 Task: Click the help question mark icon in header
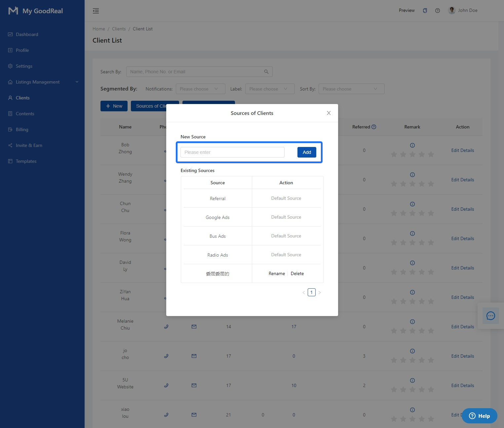pyautogui.click(x=437, y=11)
